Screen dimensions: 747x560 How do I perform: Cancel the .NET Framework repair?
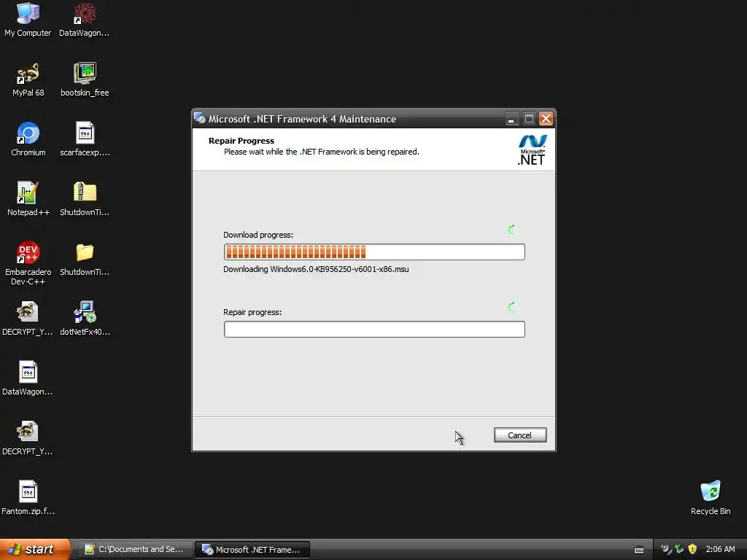(x=519, y=435)
